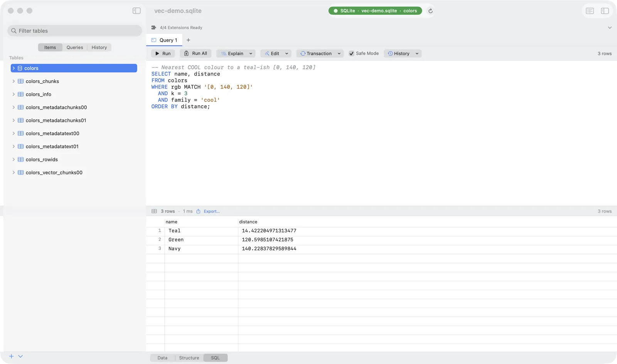The width and height of the screenshot is (617, 364).
Task: Open the Edit dropdown arrow
Action: coord(287,54)
